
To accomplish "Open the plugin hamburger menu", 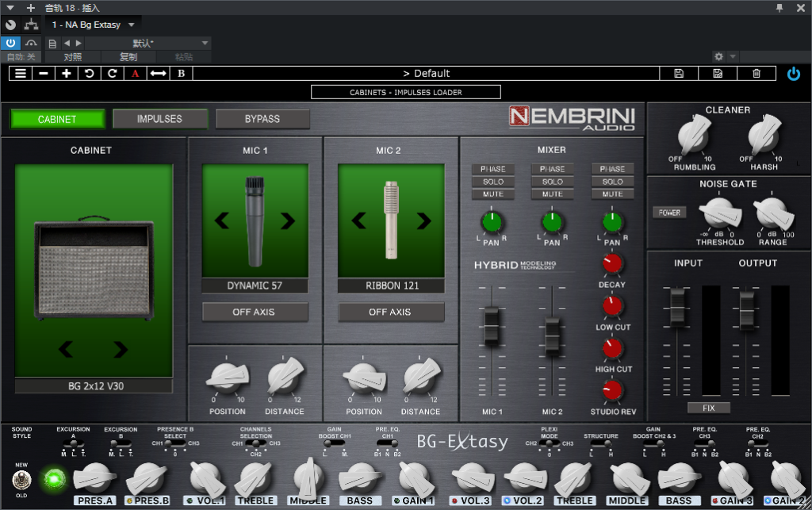I will pos(21,74).
